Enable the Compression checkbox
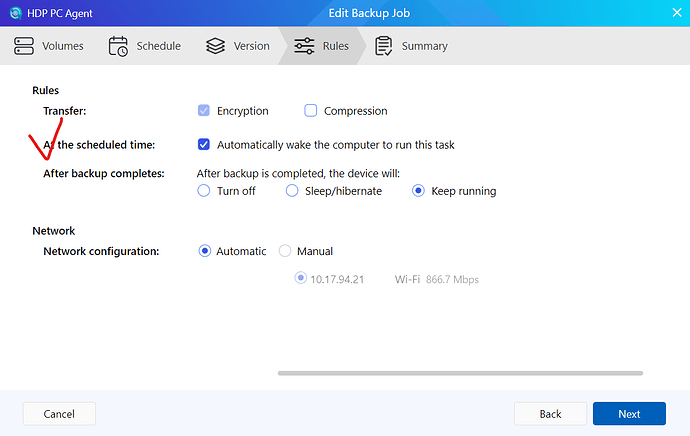690x436 pixels. [311, 111]
